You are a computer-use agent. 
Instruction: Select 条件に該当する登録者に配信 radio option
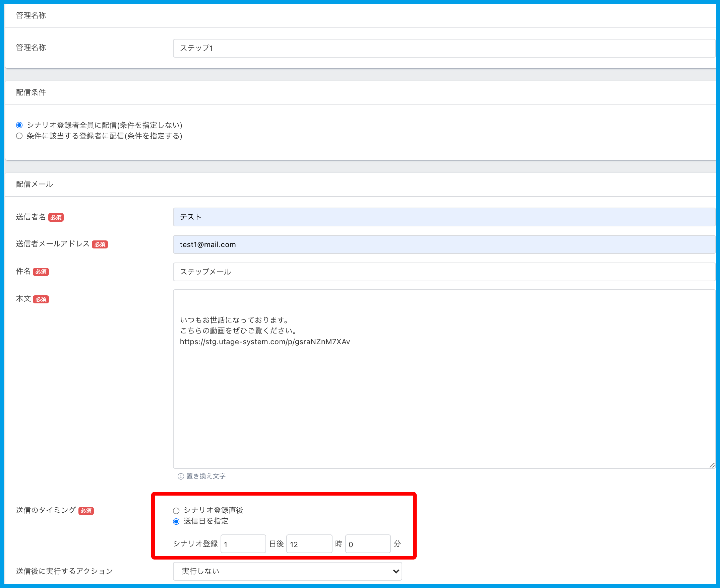19,136
